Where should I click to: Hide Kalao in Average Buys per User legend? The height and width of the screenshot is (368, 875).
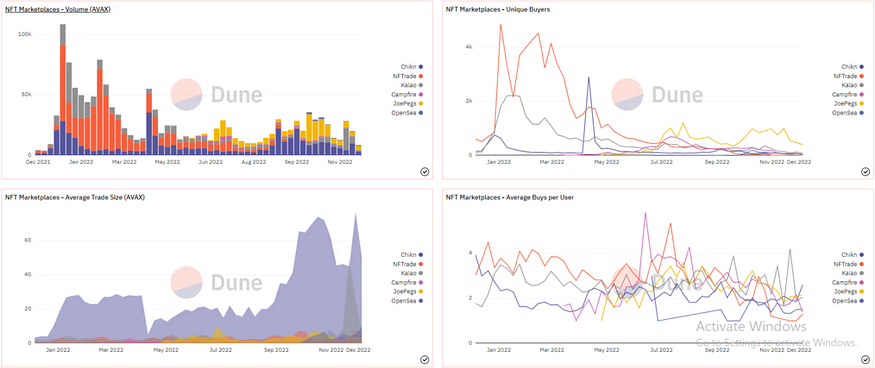point(852,273)
